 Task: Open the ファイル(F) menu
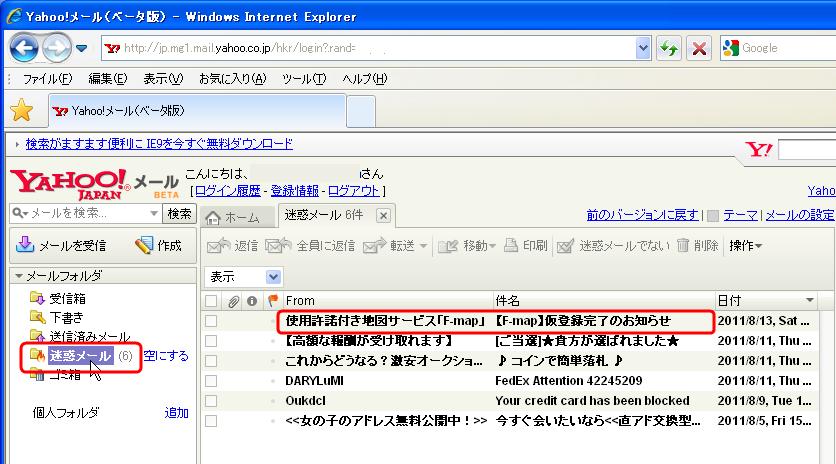[47, 79]
